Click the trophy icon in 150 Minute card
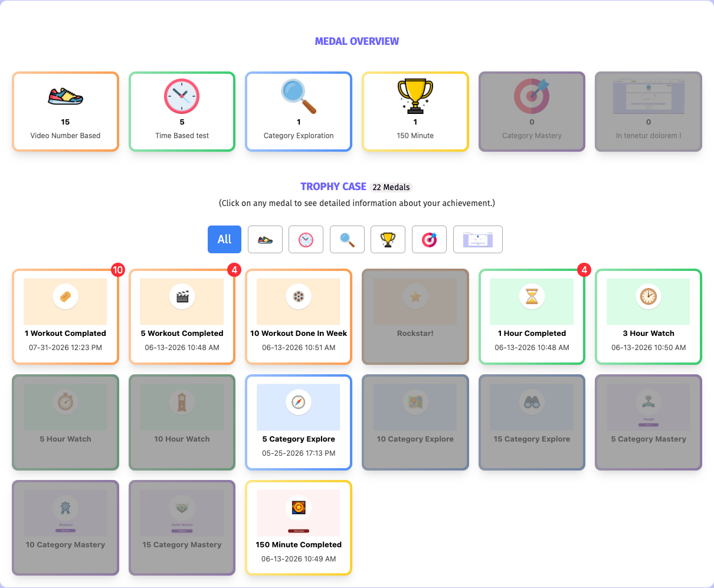 pyautogui.click(x=415, y=96)
